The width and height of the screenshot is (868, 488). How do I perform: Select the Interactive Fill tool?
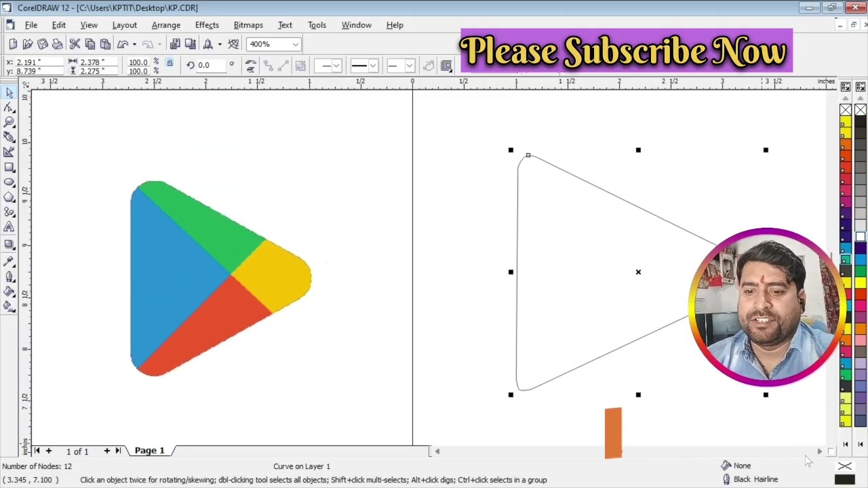coord(9,306)
